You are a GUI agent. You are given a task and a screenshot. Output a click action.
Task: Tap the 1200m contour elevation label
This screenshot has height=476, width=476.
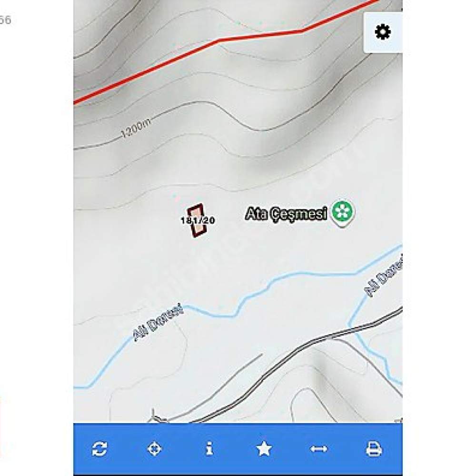135,128
